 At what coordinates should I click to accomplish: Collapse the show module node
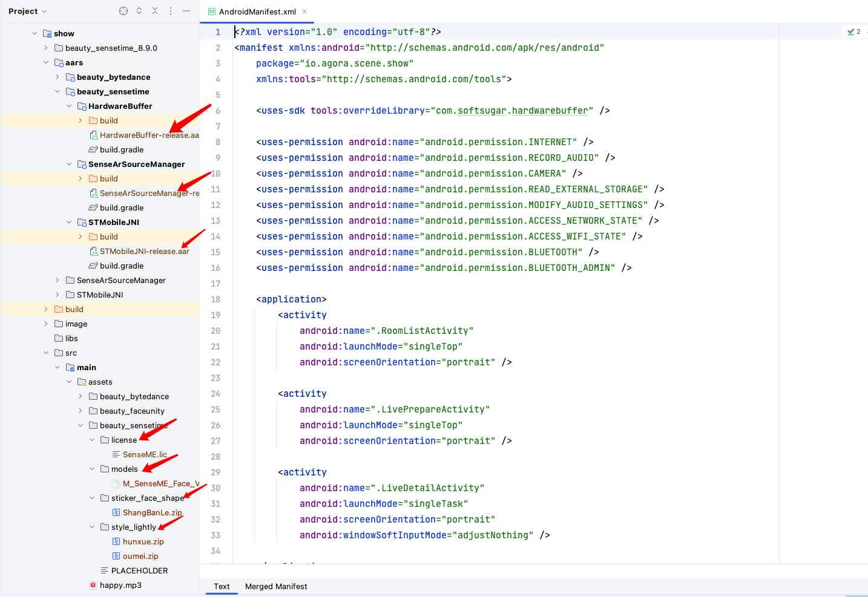35,33
